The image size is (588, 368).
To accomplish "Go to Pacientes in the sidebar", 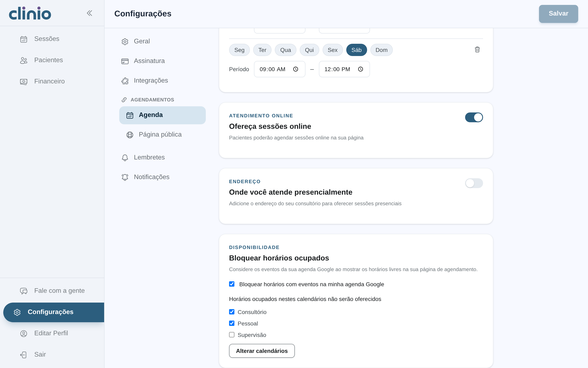I will click(x=52, y=60).
